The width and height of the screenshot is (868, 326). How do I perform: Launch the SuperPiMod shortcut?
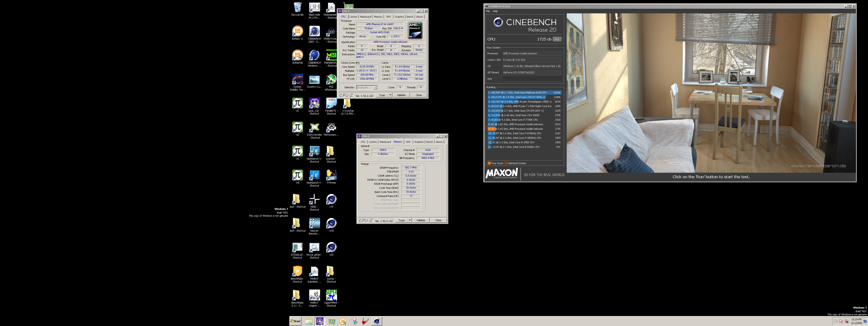(331, 298)
